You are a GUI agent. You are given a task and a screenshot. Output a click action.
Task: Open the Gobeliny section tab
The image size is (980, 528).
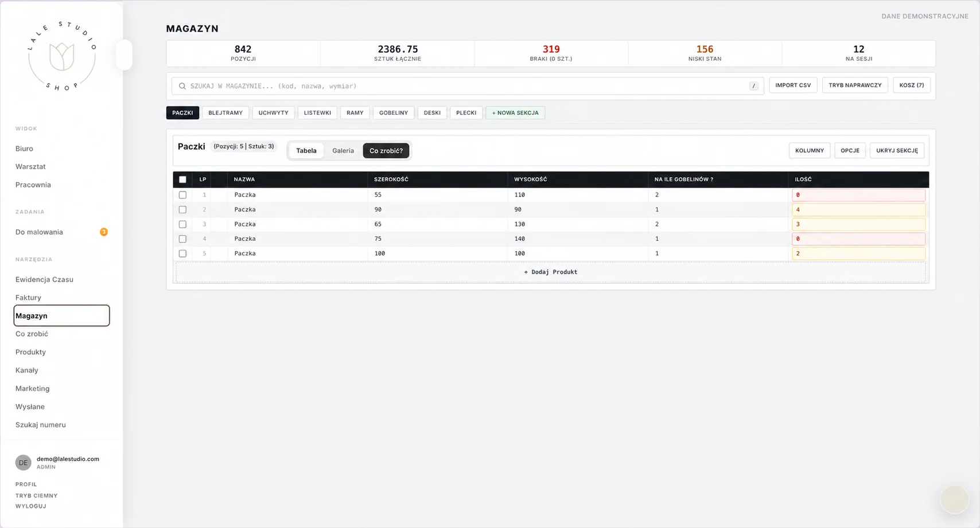point(394,113)
